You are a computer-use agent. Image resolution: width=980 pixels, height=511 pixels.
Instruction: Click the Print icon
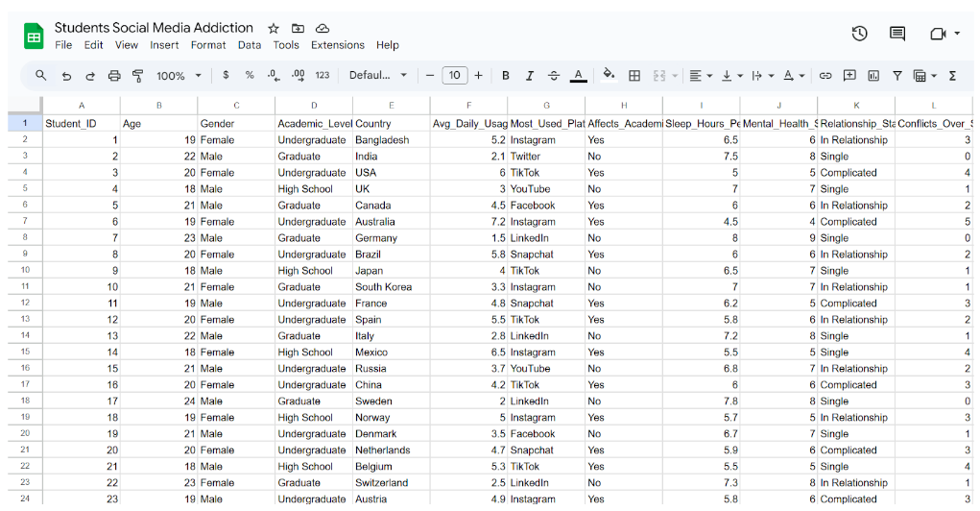click(114, 75)
